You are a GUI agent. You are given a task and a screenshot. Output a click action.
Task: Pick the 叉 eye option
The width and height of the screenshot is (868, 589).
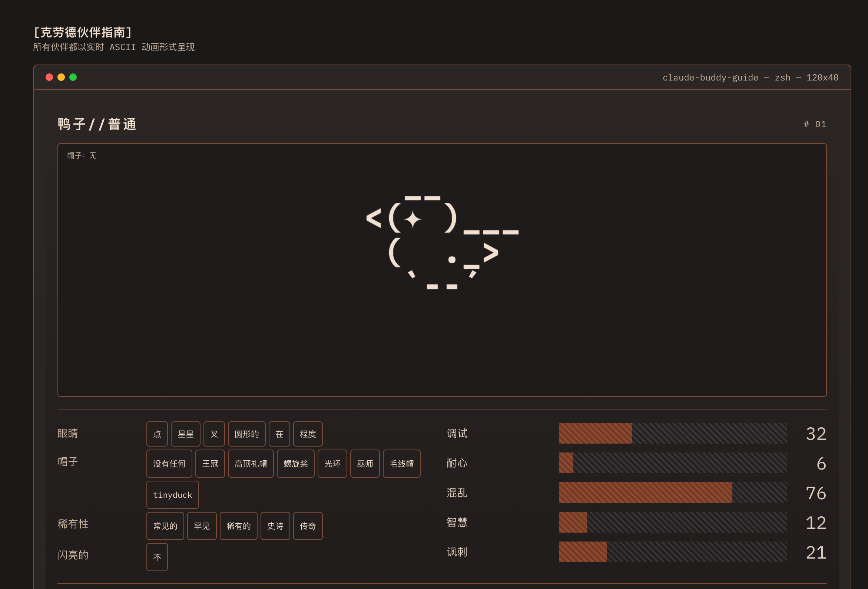(214, 434)
